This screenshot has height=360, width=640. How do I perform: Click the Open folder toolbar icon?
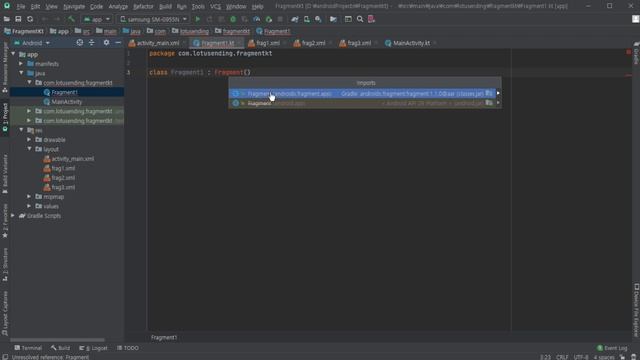[x=7, y=19]
